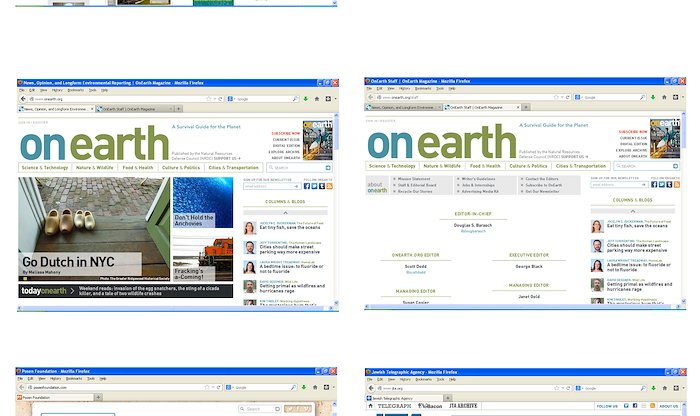Submit site search icon on OnEarth homepage

pyautogui.click(x=328, y=167)
